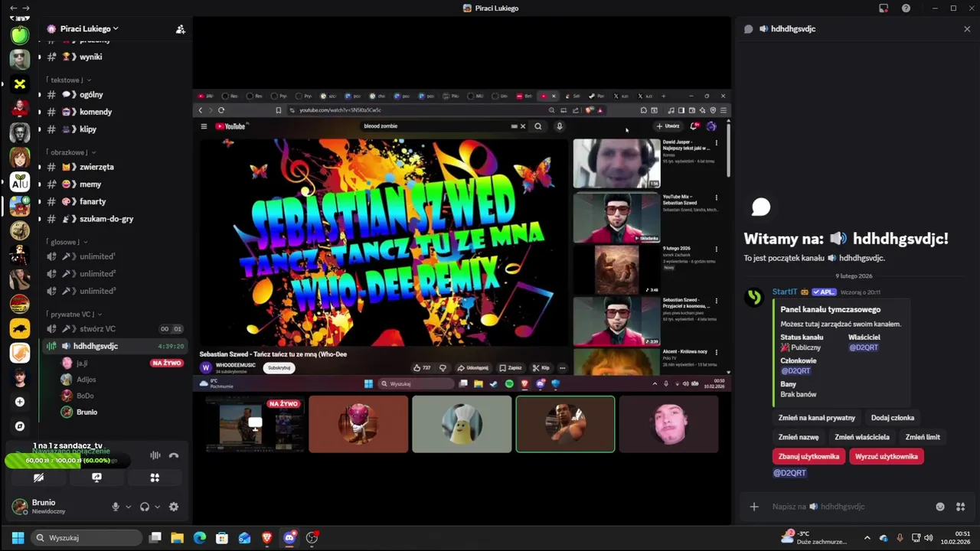This screenshot has height=551, width=980.
Task: Click the Dodaj członka button
Action: pyautogui.click(x=893, y=418)
